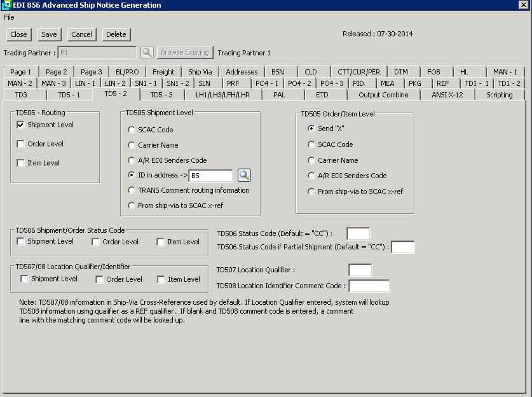Click the TD508 Location Identifier Comment Code field

tap(369, 286)
